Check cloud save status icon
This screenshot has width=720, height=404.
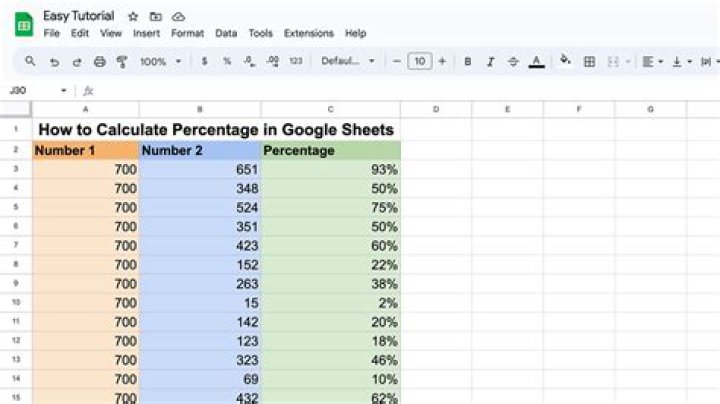(x=178, y=17)
